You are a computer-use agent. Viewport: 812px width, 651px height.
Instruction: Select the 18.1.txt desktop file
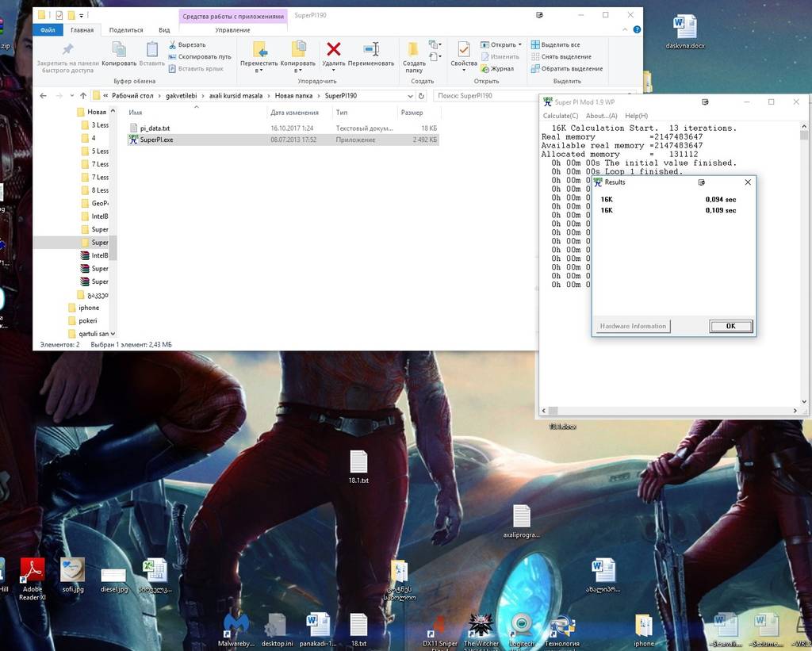coord(358,466)
